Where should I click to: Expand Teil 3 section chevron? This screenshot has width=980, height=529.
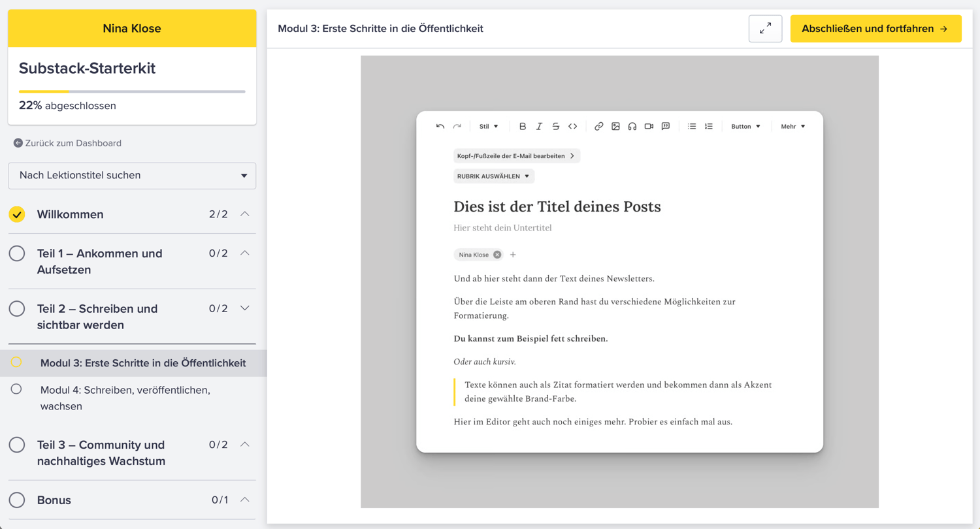point(245,445)
